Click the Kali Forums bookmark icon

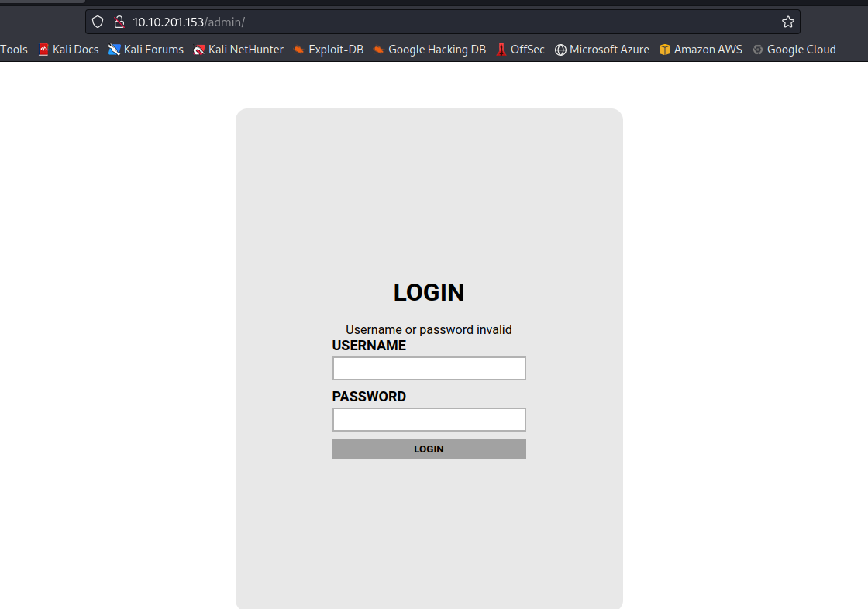[116, 49]
